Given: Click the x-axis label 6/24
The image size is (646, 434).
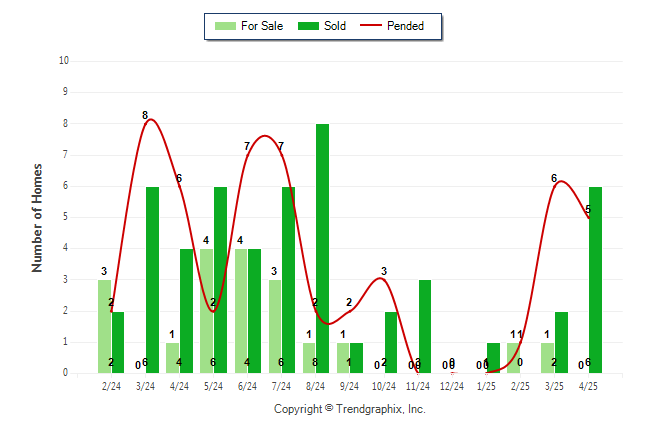Looking at the screenshot, I should coord(247,386).
